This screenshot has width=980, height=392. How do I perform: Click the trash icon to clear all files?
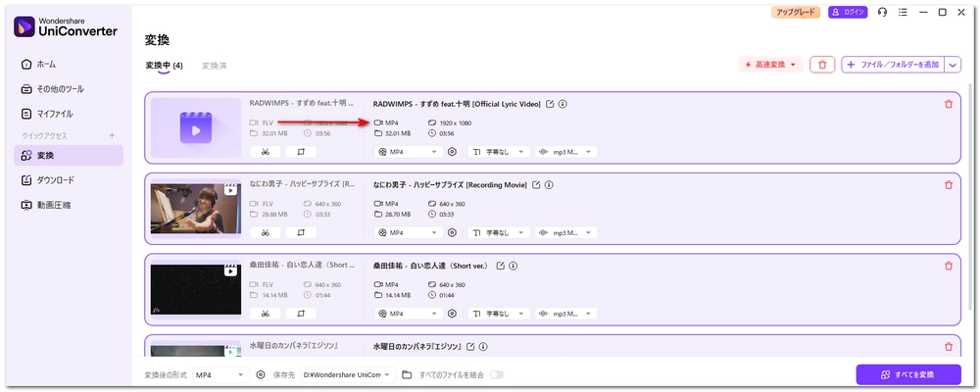822,65
